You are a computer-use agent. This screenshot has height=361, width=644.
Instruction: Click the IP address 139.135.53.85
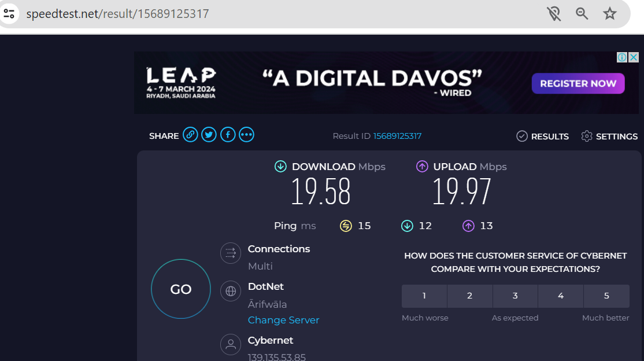[x=277, y=357]
